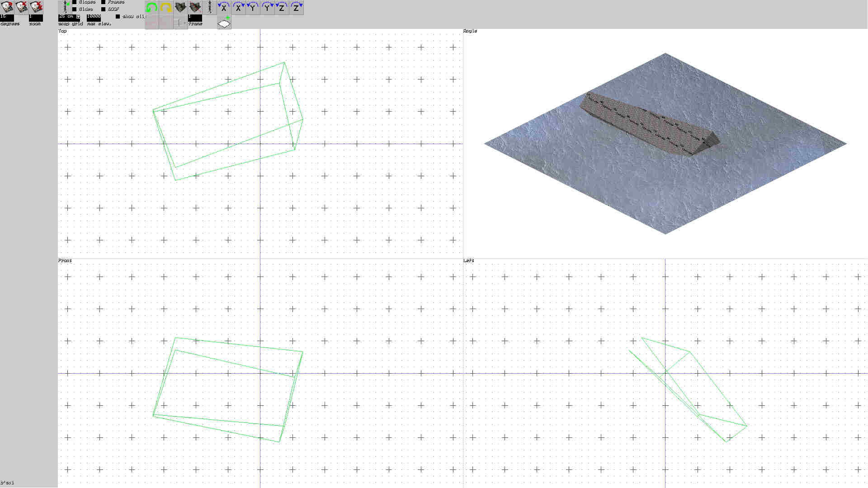Screen dimensions: 868x488
Task: Rotate the object around the Z axis
Action: pyautogui.click(x=282, y=7)
